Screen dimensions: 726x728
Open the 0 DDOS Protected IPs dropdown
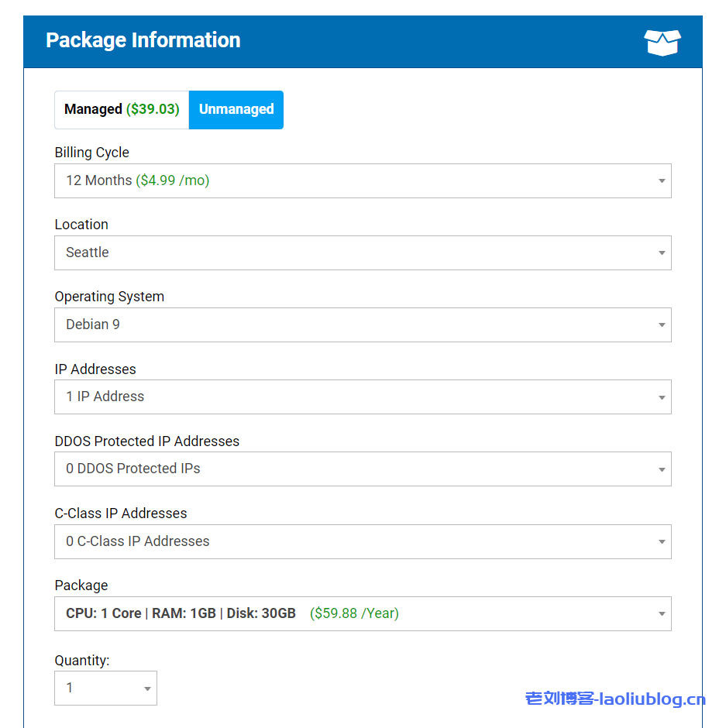point(362,469)
